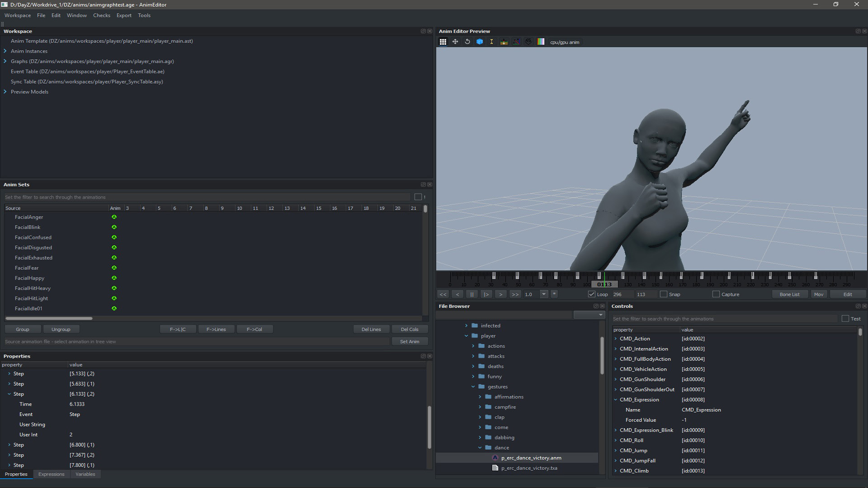Open the Export menu in the menu bar
The height and width of the screenshot is (488, 868).
point(123,15)
